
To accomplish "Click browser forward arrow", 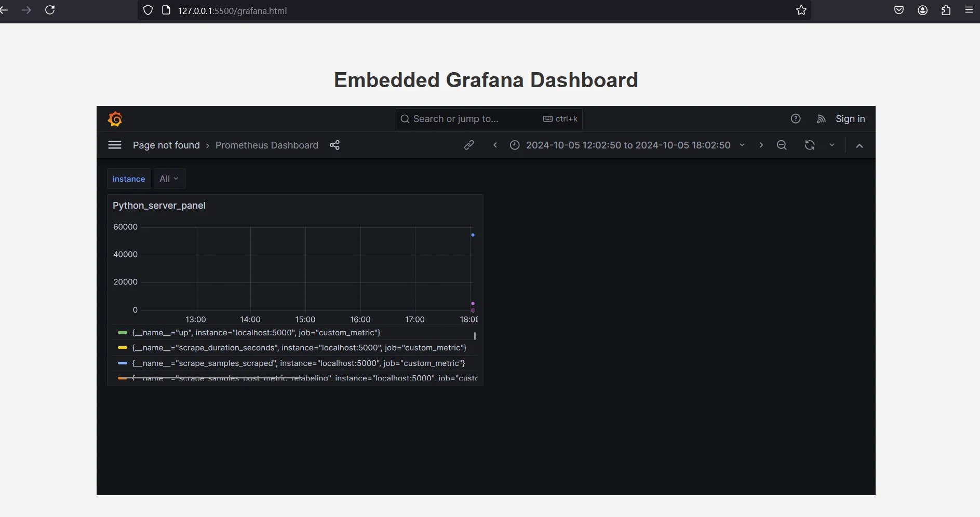I will (26, 10).
